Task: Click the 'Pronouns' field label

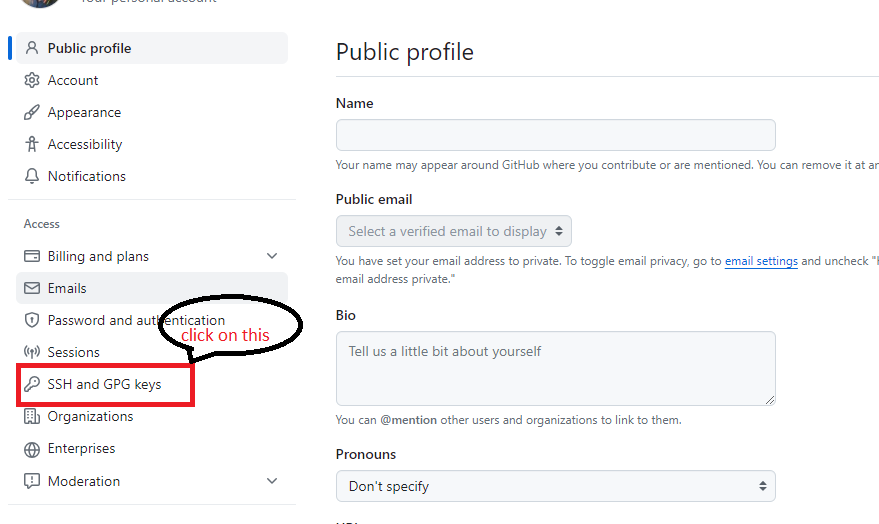Action: click(366, 454)
